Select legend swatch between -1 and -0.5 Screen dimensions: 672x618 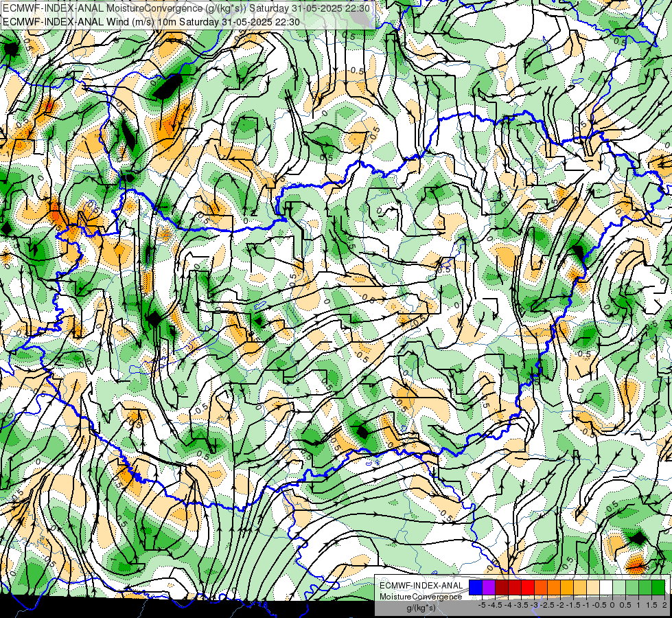click(x=593, y=587)
